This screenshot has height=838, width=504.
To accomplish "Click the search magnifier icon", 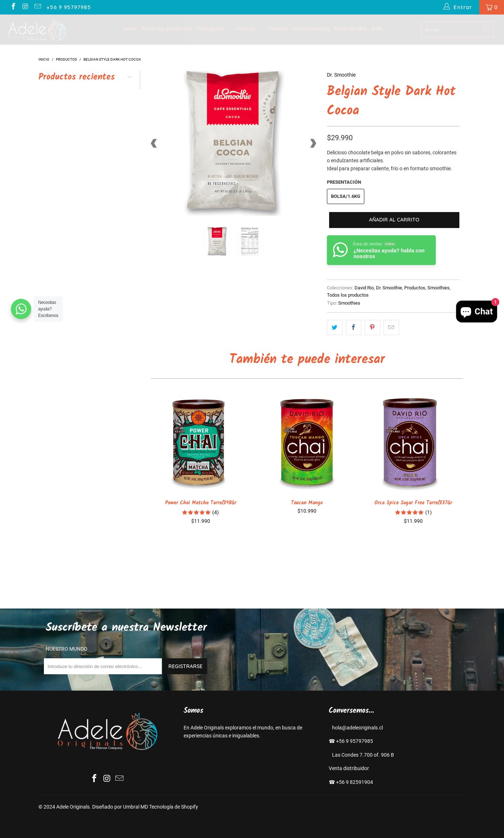I will pos(486,28).
